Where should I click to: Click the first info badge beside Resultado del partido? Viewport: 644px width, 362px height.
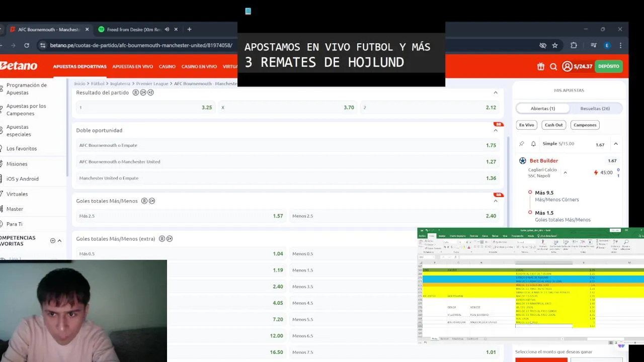click(x=135, y=93)
